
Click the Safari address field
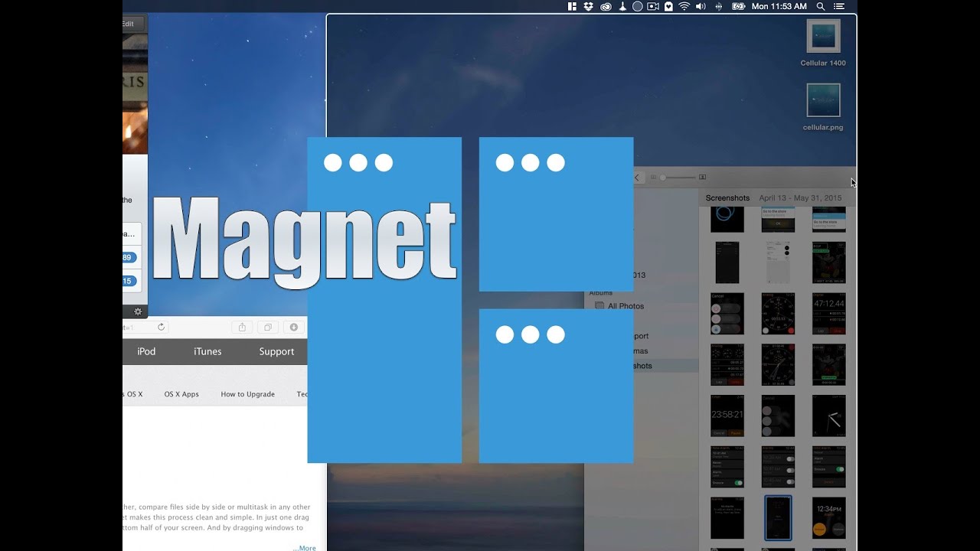coord(145,327)
